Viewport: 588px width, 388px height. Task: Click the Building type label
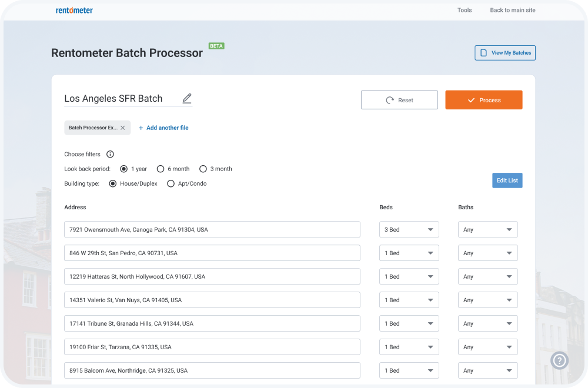click(x=82, y=183)
